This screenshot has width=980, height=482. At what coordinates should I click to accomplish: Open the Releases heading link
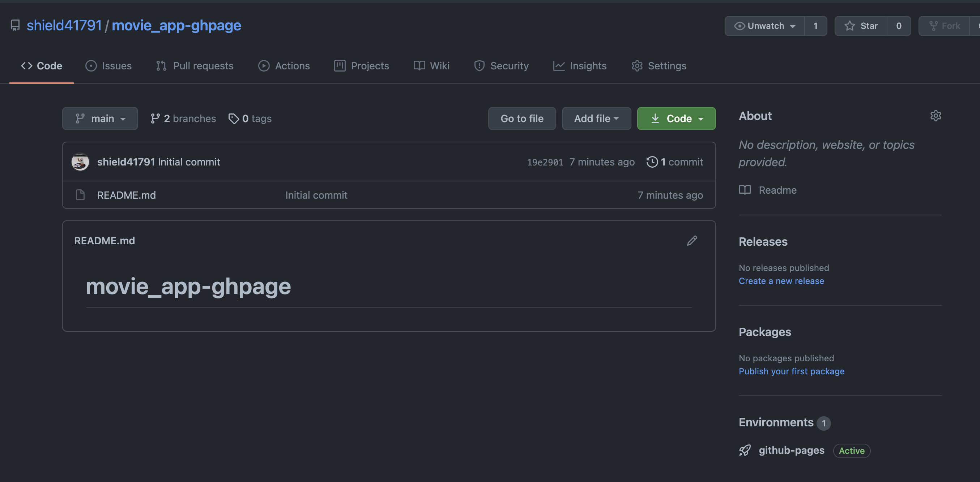click(x=763, y=241)
